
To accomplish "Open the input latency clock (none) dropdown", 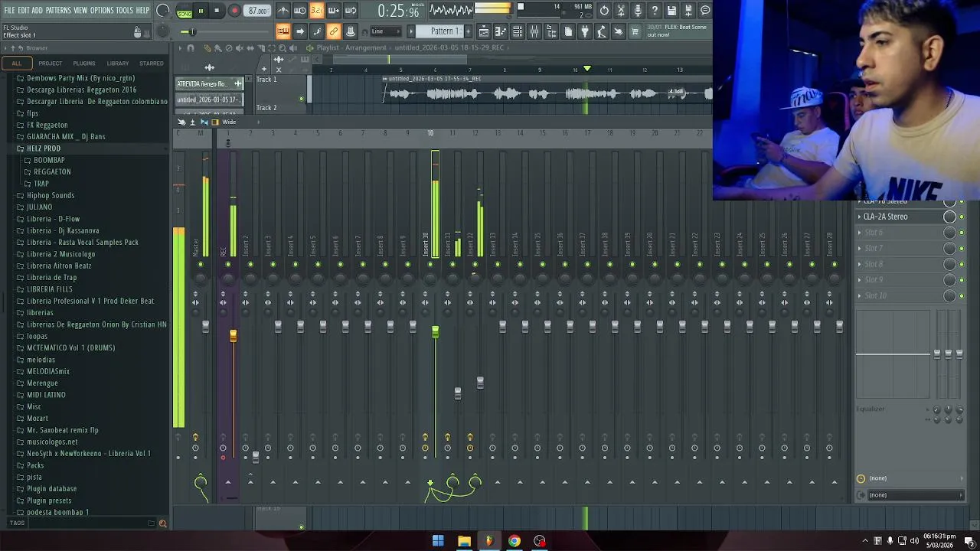I will pyautogui.click(x=911, y=478).
